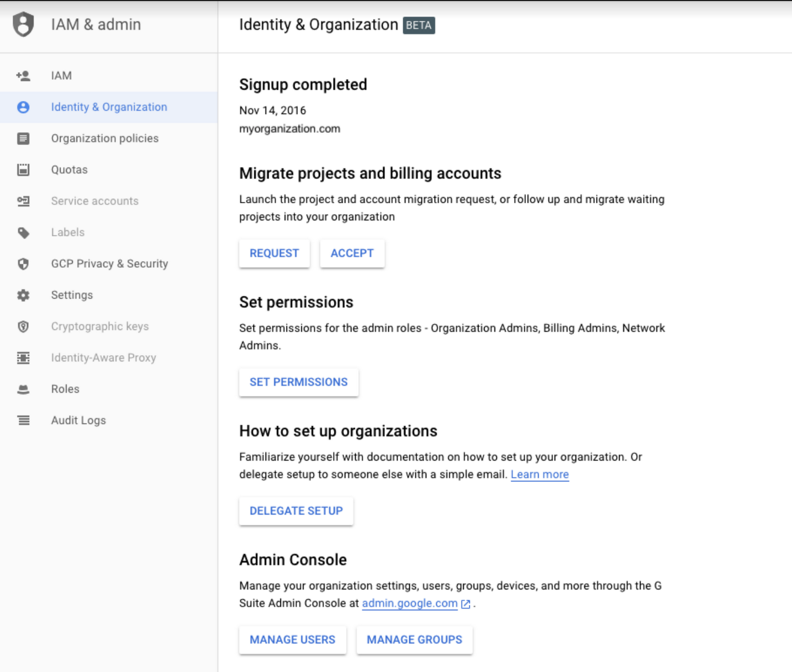
Task: Navigate to GCP Privacy & Security
Action: pyautogui.click(x=109, y=264)
